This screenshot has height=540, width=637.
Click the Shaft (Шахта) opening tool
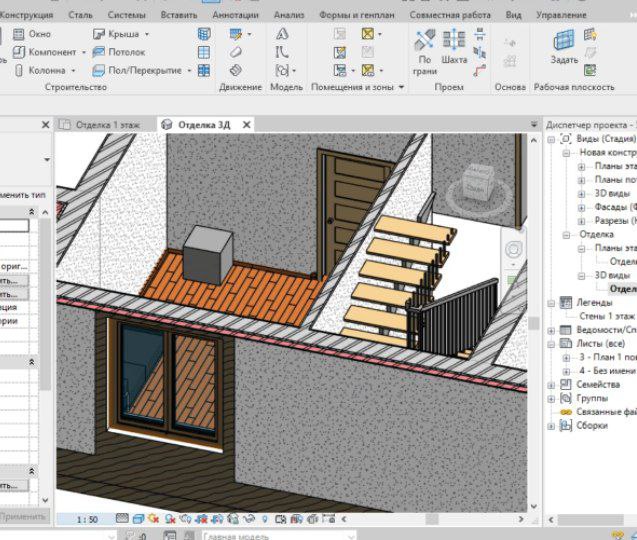454,47
